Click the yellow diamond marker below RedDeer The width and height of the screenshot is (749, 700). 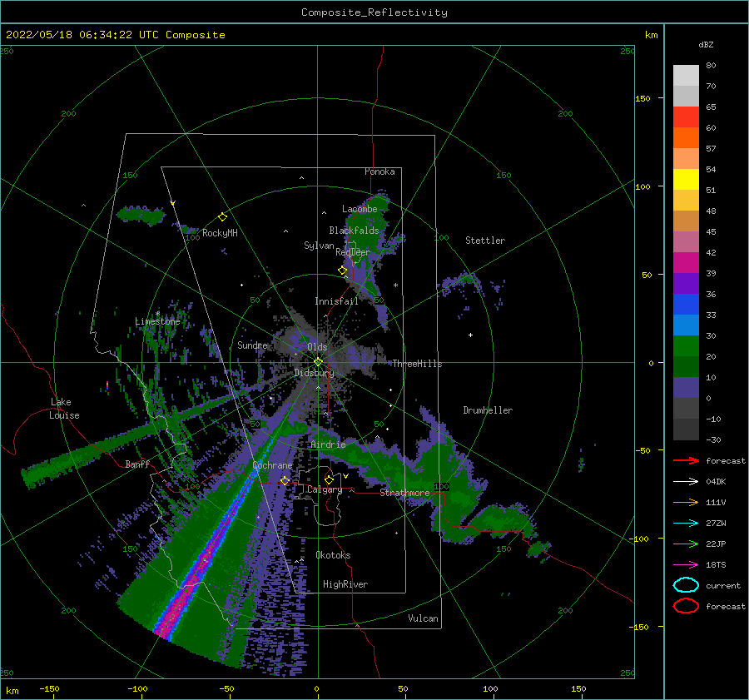(x=342, y=271)
